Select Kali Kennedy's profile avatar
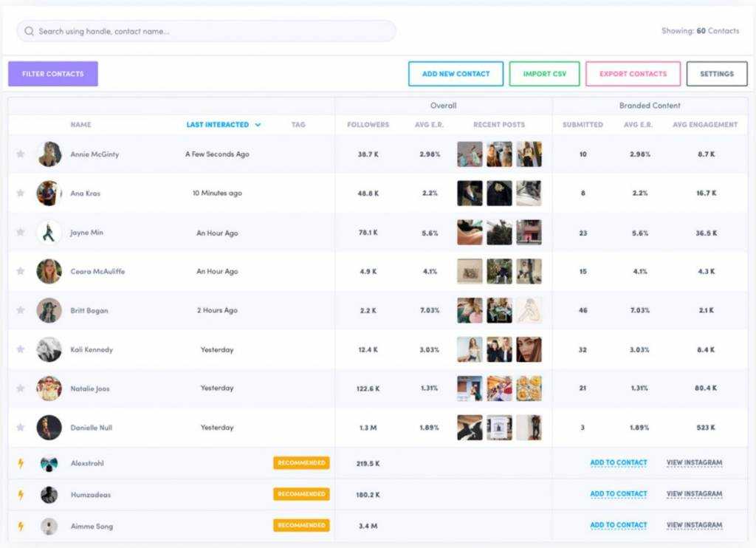The image size is (756, 548). click(x=49, y=349)
